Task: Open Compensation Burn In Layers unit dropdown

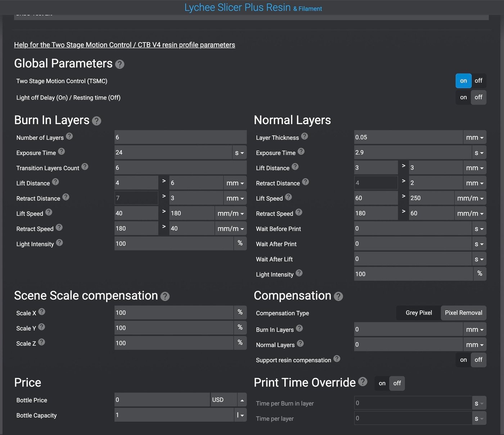Action: pos(475,329)
